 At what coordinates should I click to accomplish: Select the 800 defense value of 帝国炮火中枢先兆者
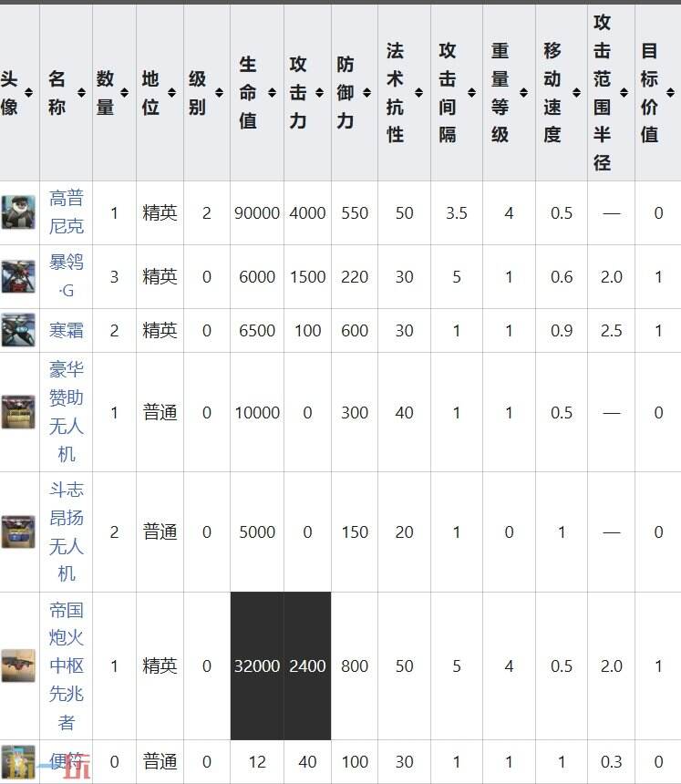355,666
